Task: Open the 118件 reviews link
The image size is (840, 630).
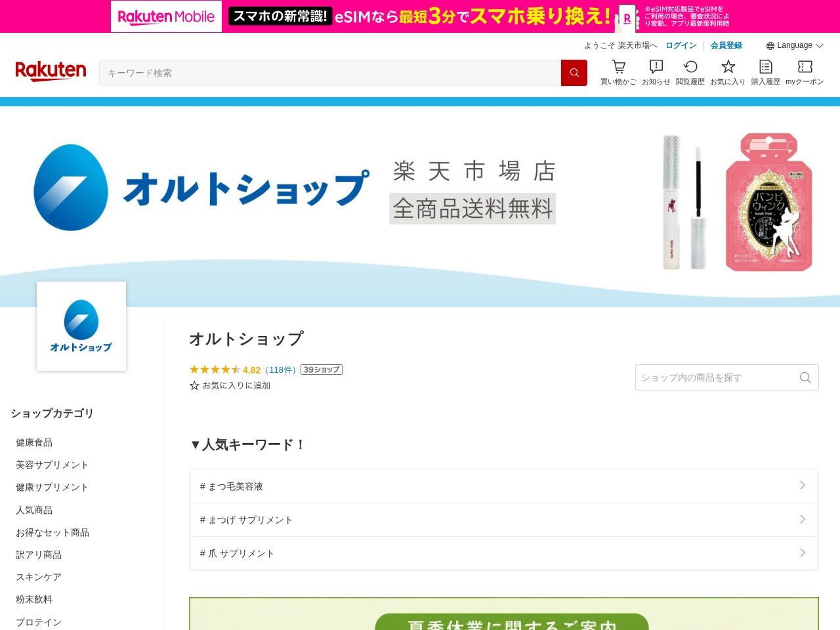Action: coord(281,370)
